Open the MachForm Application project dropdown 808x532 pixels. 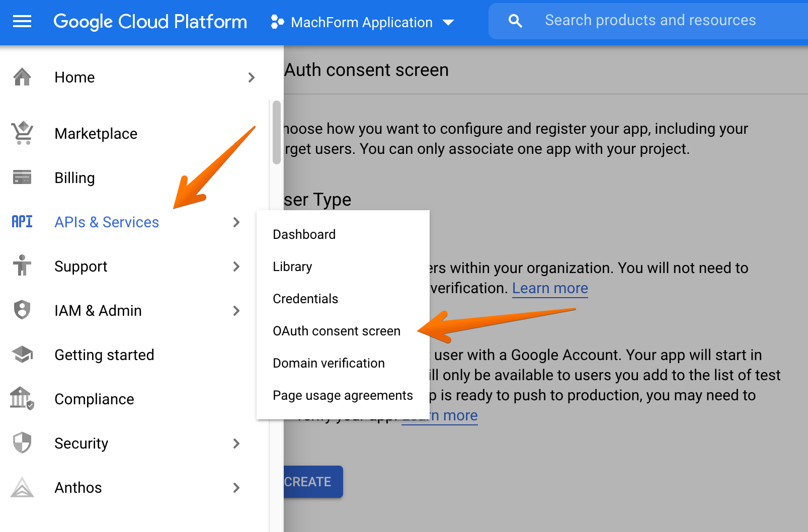(x=362, y=22)
